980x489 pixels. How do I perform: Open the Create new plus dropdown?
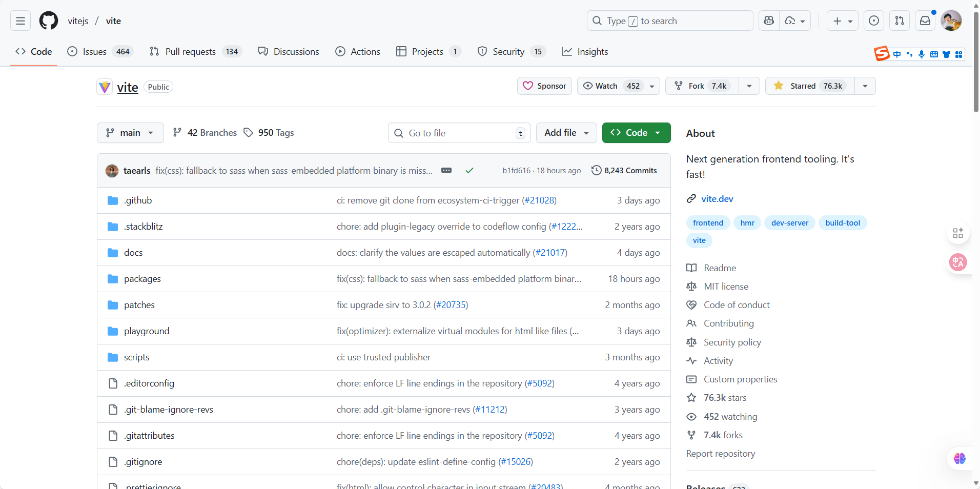click(843, 21)
